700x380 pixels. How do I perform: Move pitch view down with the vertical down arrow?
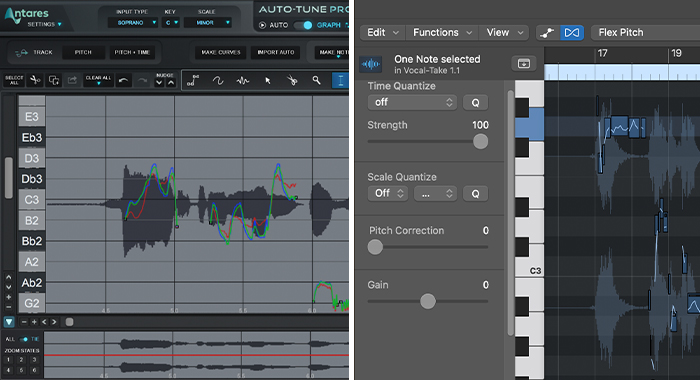point(8,287)
